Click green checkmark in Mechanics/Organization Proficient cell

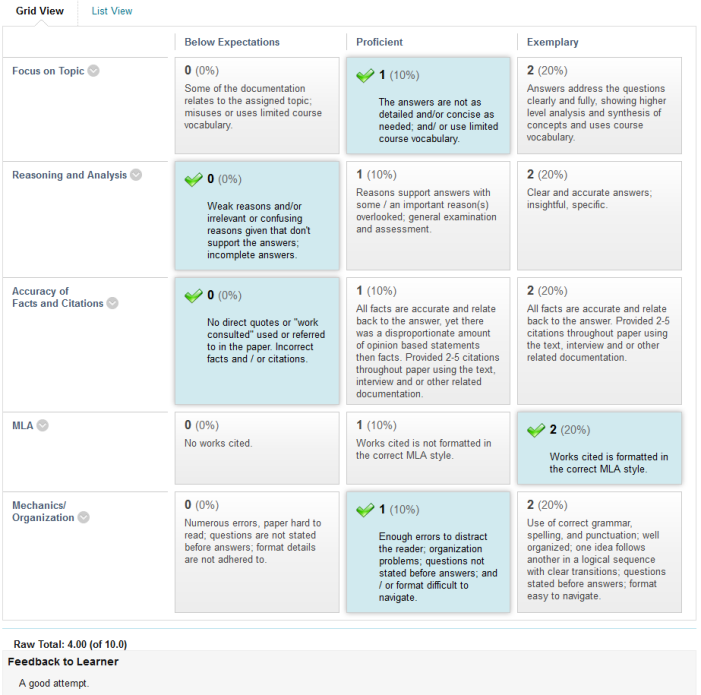366,511
